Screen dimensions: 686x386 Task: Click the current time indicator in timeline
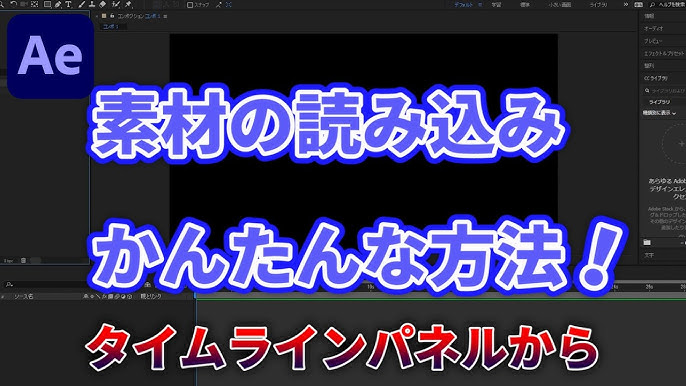coord(196,295)
